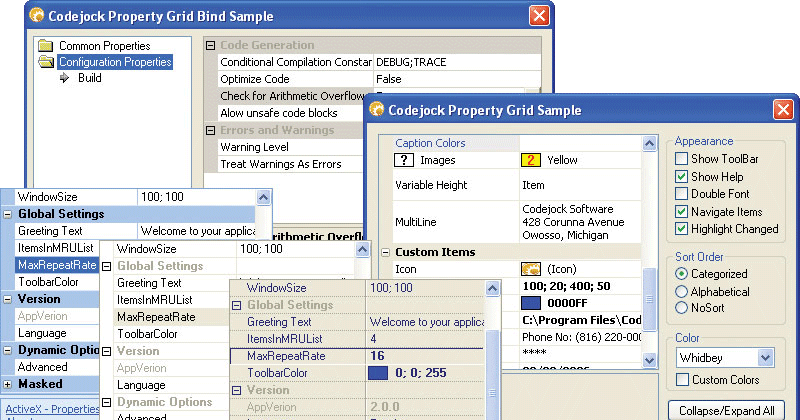
Task: Select the MultiLine property row
Action: click(516, 222)
